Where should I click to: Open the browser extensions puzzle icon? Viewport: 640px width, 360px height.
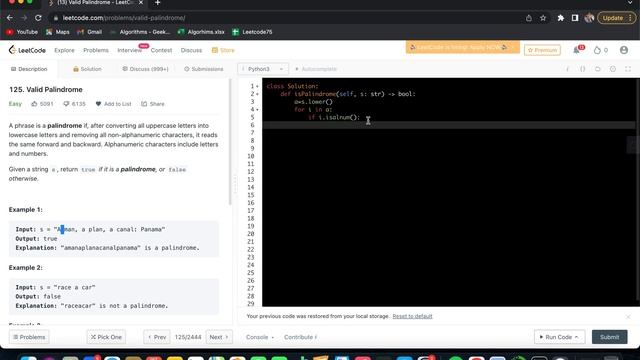click(561, 18)
